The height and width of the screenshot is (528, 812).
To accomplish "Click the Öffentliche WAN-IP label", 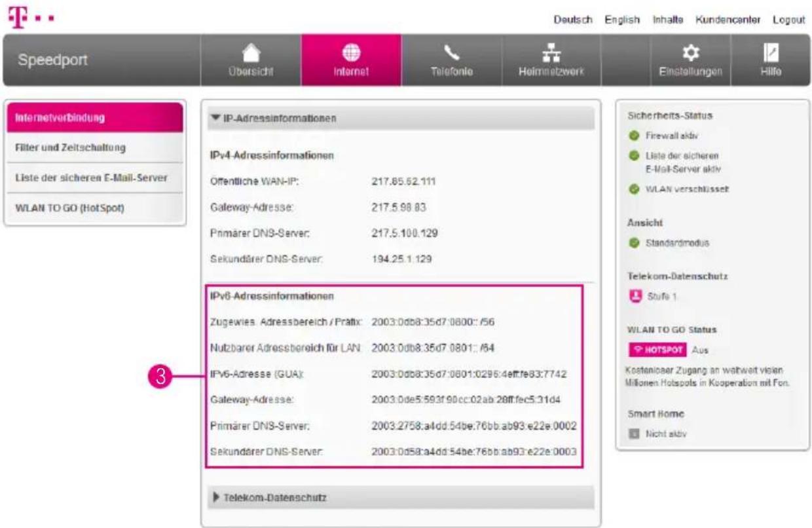I will click(x=253, y=181).
